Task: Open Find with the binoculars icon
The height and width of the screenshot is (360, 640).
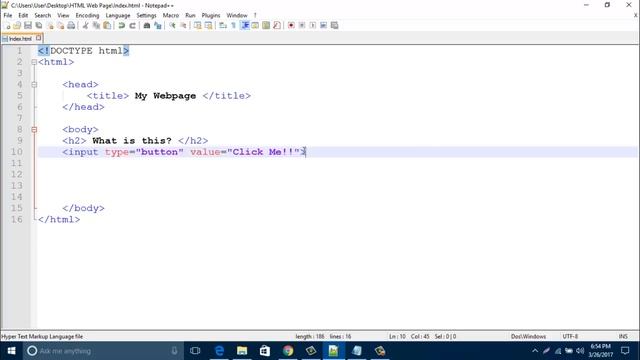Action: point(147,25)
